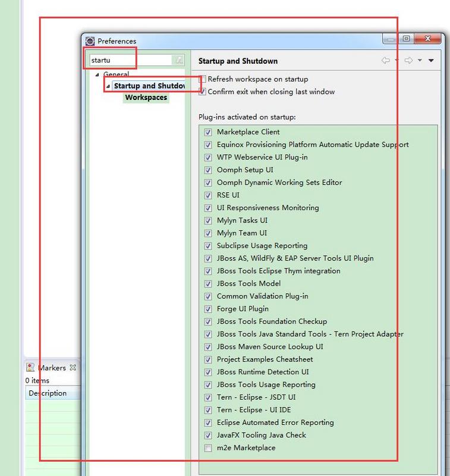Uncheck Marketplace Client plug-in

click(208, 132)
